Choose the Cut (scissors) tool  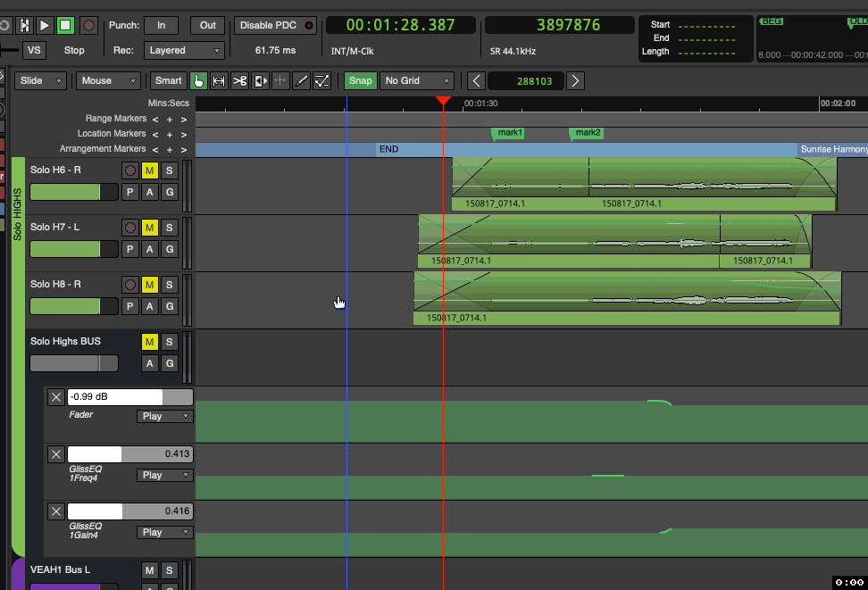click(x=239, y=81)
